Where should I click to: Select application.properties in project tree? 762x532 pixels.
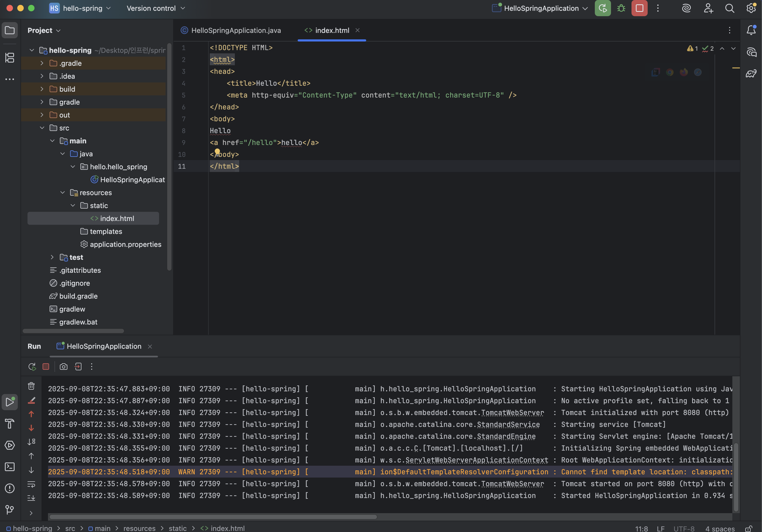point(121,244)
